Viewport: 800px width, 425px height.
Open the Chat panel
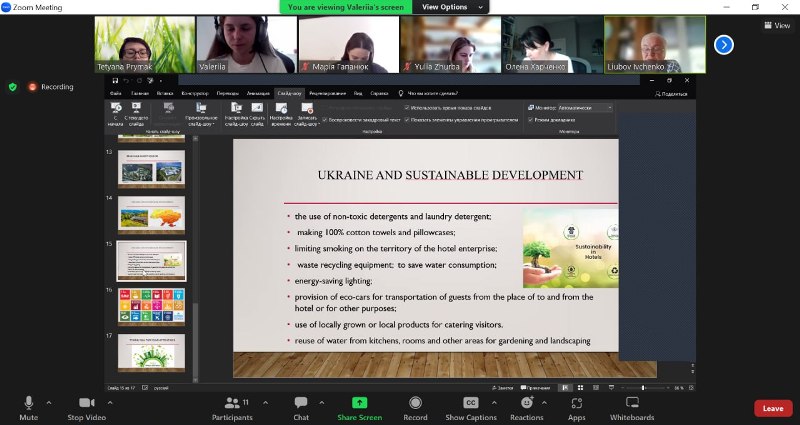[301, 403]
